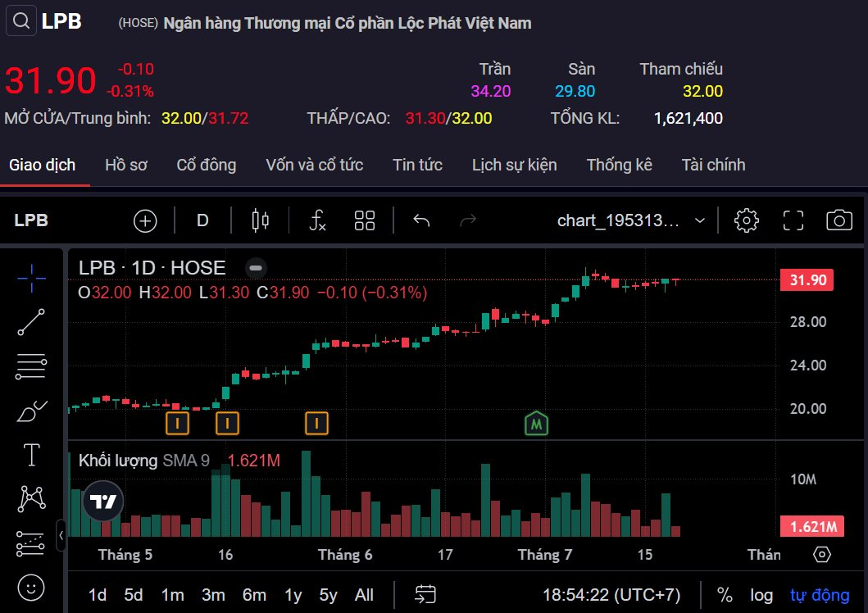The width and height of the screenshot is (868, 613).
Task: Open the Tài chính tab
Action: pos(713,165)
